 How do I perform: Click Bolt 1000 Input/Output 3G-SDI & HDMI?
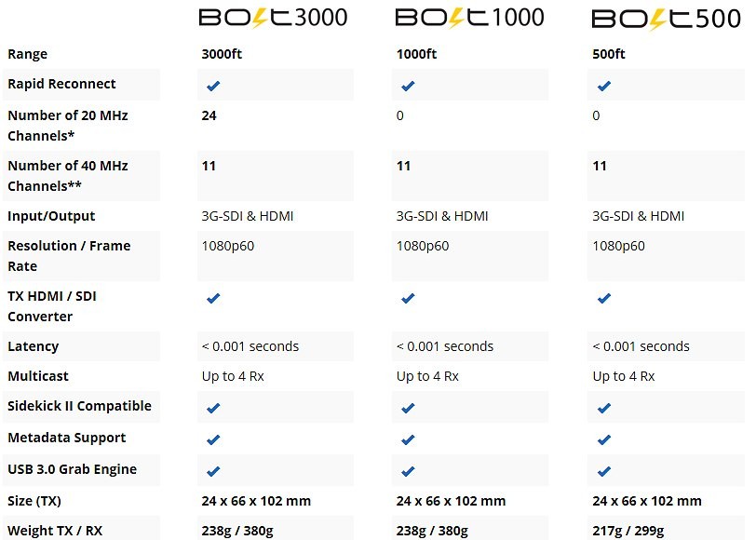(442, 216)
